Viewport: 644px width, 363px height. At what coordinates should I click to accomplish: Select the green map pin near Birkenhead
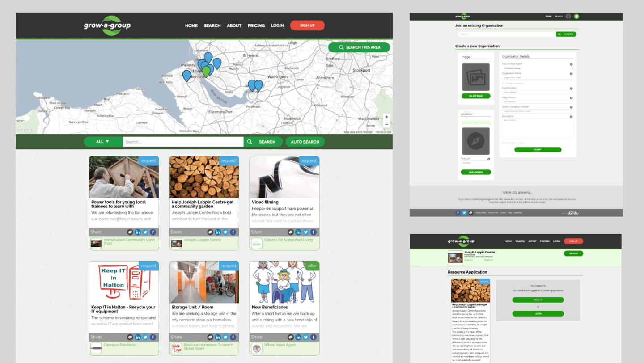coord(206,71)
